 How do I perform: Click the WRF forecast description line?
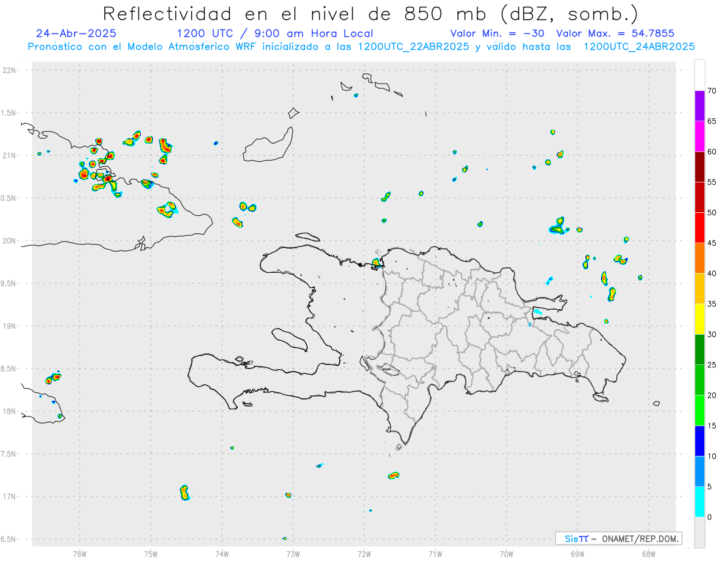(x=361, y=47)
